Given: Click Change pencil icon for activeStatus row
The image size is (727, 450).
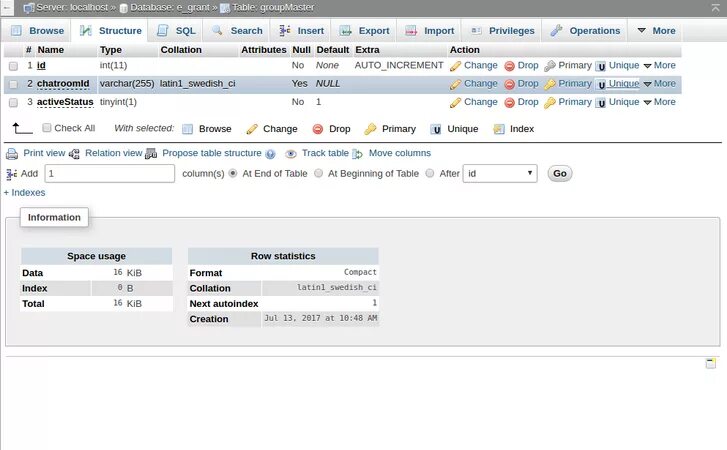Looking at the screenshot, I should (455, 102).
